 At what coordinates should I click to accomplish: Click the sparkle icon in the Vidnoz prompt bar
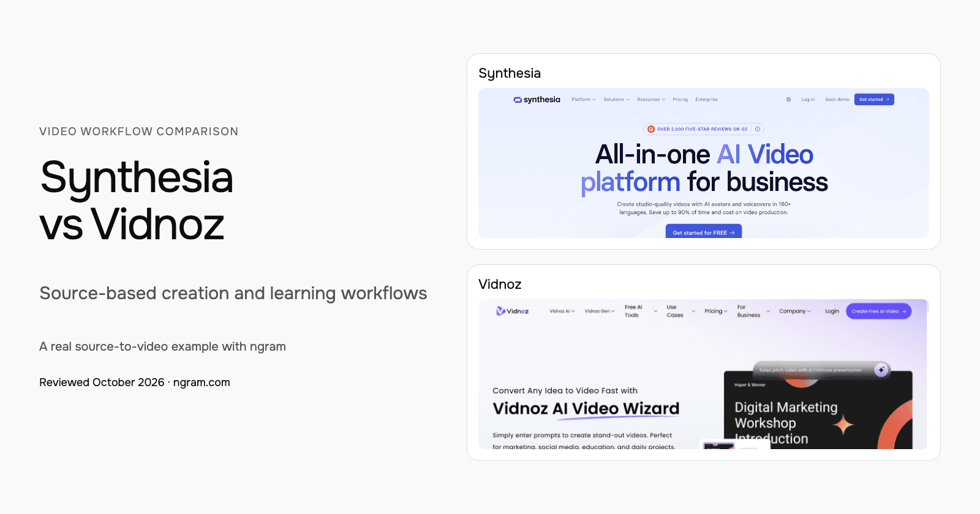coord(881,370)
